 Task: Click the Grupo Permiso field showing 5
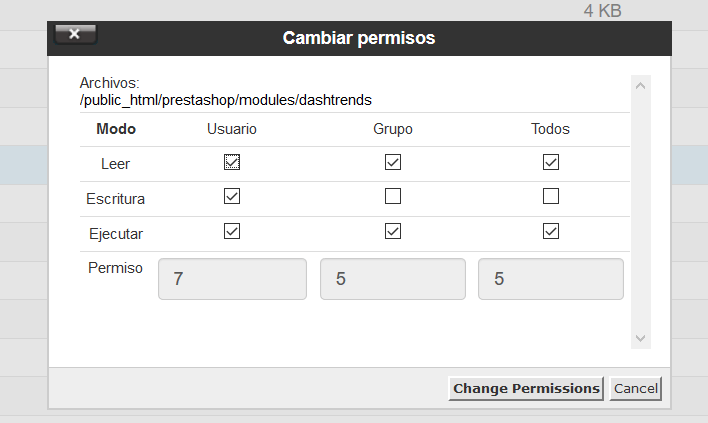[x=393, y=279]
